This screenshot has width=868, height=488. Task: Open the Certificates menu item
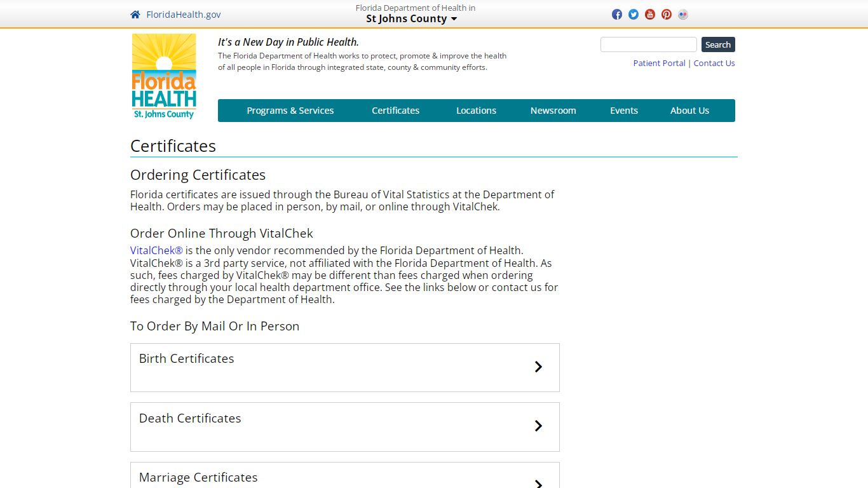pos(396,111)
